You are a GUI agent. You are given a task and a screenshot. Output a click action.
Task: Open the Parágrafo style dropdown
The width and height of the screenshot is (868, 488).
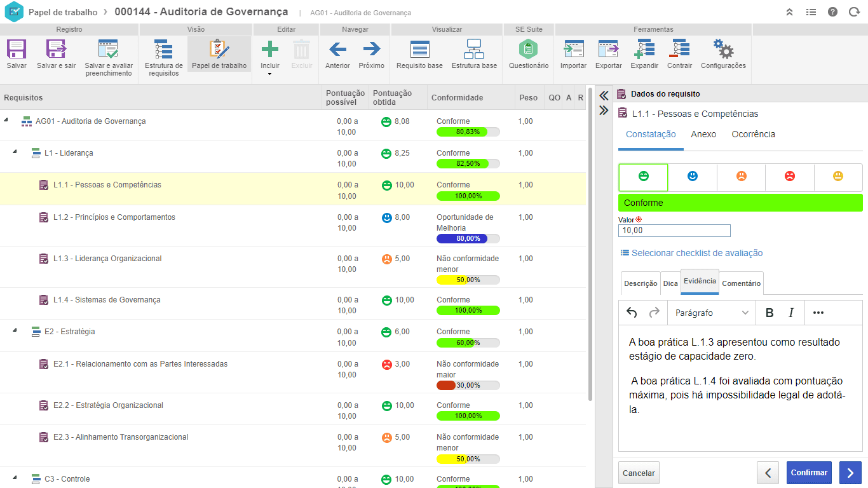pyautogui.click(x=711, y=313)
